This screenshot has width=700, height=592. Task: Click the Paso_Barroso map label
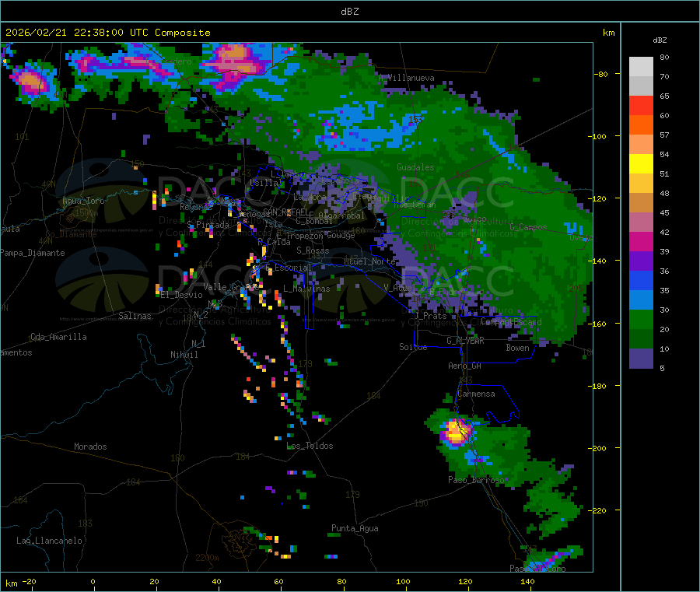point(476,480)
